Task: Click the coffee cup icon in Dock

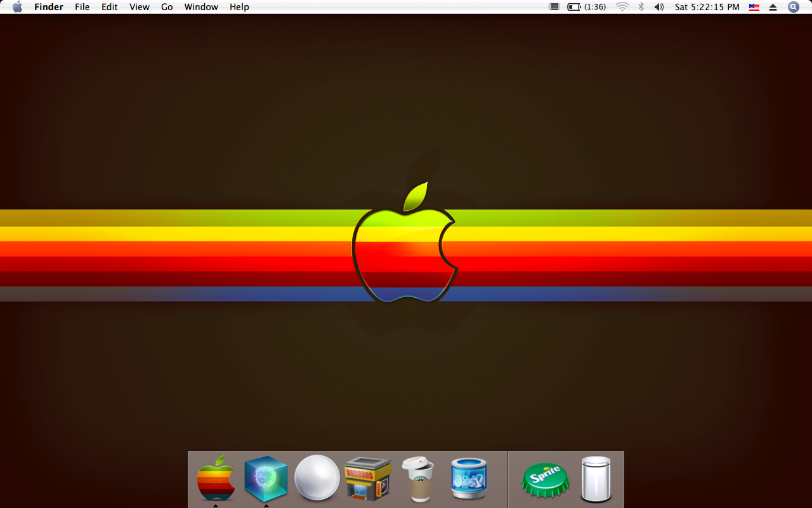Action: pos(418,479)
